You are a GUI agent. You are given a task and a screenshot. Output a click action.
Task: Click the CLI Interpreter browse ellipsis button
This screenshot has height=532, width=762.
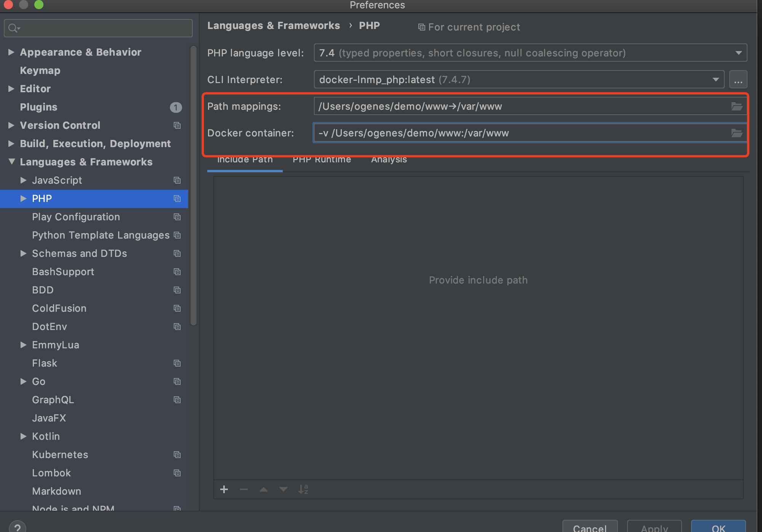pyautogui.click(x=738, y=80)
